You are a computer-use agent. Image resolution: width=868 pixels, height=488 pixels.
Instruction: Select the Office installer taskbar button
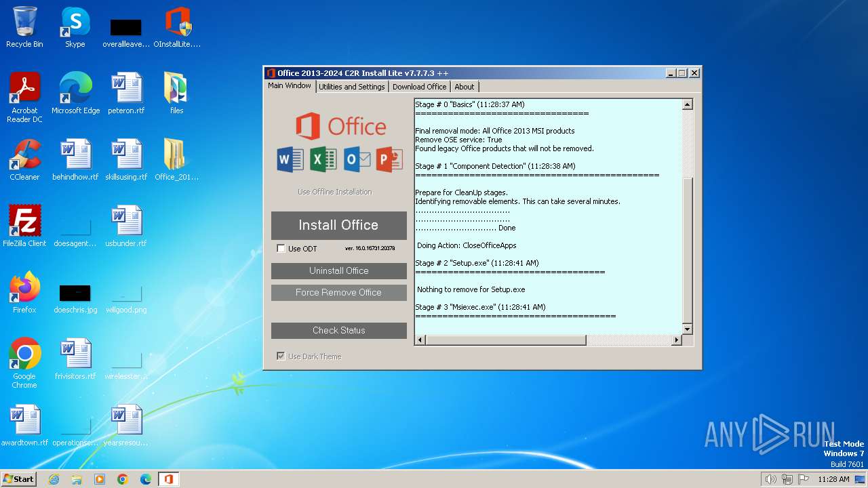(x=168, y=479)
